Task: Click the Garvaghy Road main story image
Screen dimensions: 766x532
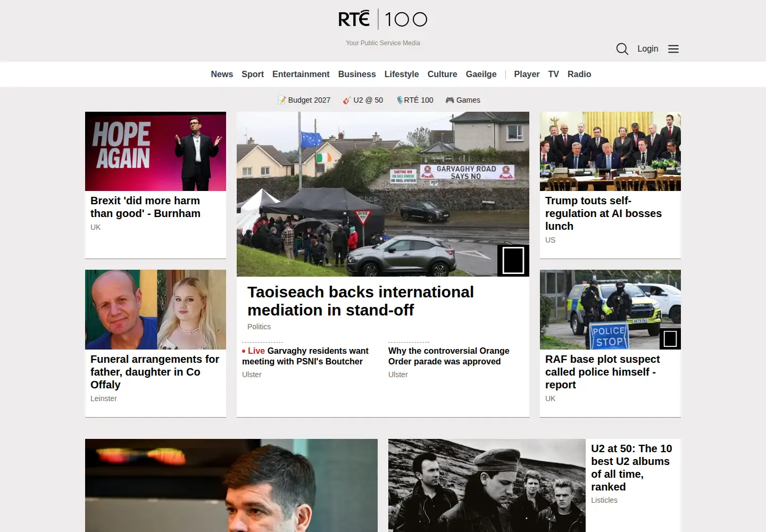Action: (x=383, y=194)
